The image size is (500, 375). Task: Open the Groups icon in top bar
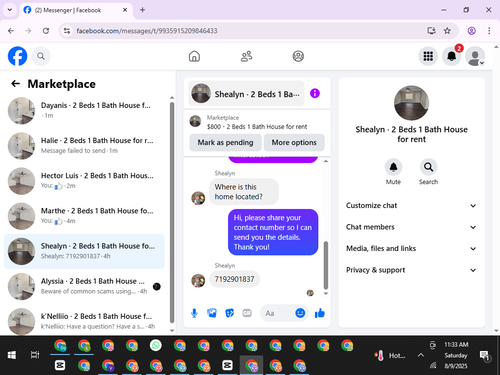coord(298,56)
